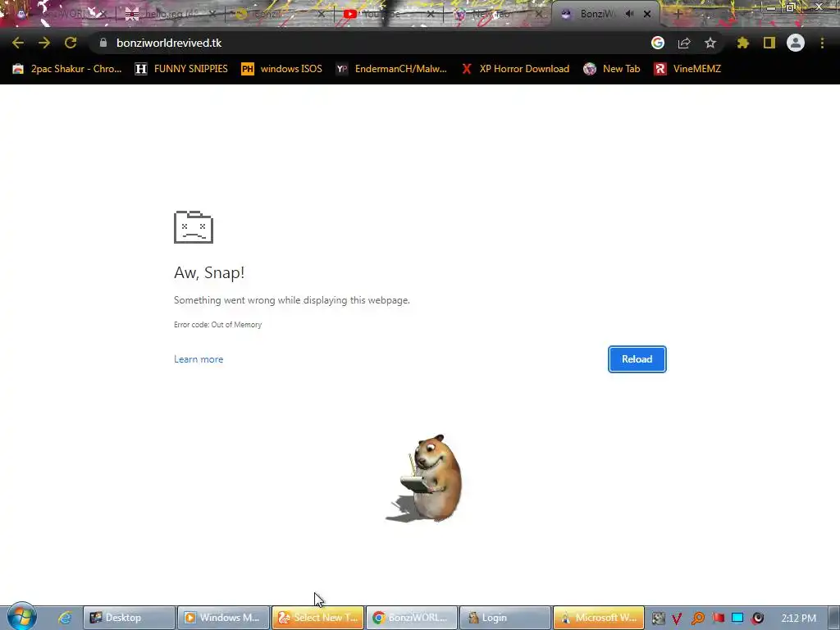The width and height of the screenshot is (840, 630).
Task: Refresh the page using the toolbar reload icon
Action: [x=71, y=43]
